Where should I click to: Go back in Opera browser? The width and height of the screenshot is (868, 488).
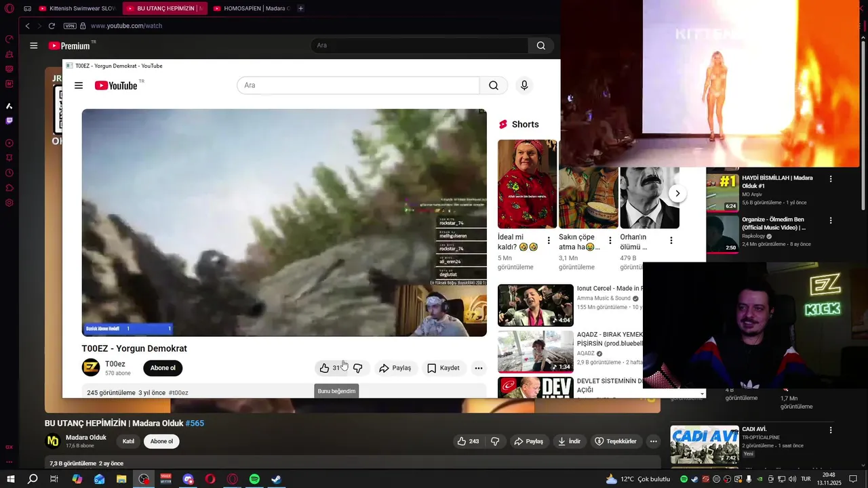[x=27, y=26]
